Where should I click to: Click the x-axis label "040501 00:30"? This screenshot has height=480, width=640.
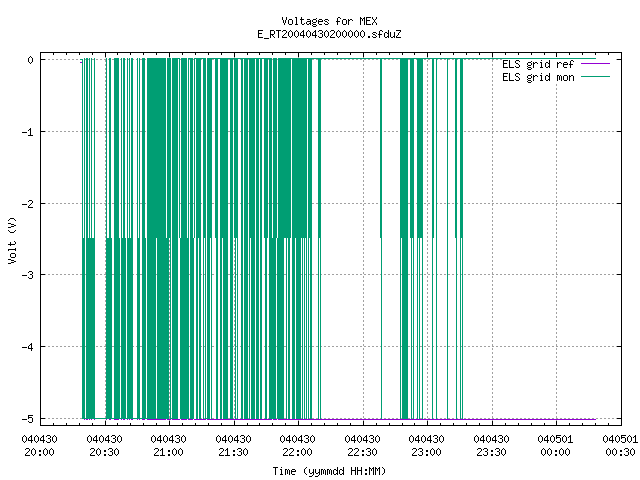pyautogui.click(x=620, y=446)
